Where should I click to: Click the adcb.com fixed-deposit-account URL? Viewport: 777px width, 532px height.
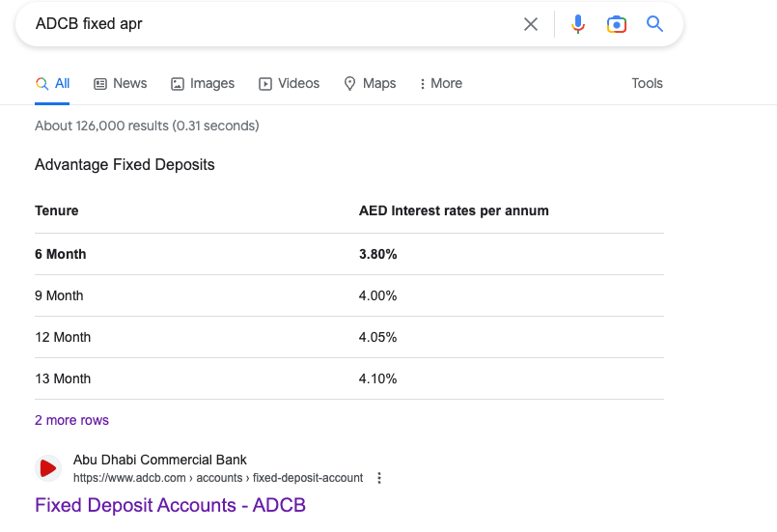coord(218,478)
